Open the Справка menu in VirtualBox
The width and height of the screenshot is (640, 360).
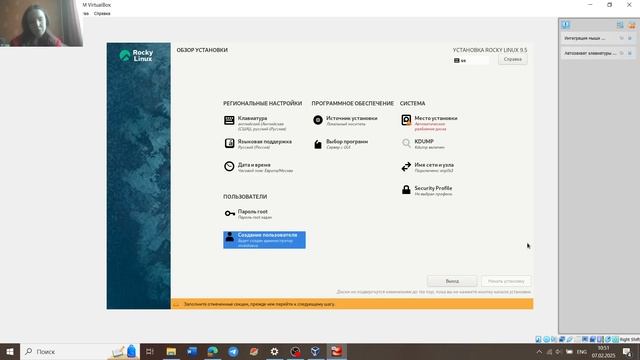coord(102,13)
